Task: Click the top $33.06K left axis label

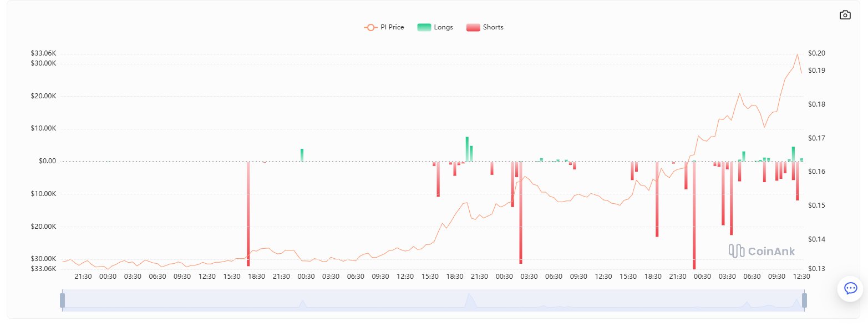Action: (x=44, y=53)
